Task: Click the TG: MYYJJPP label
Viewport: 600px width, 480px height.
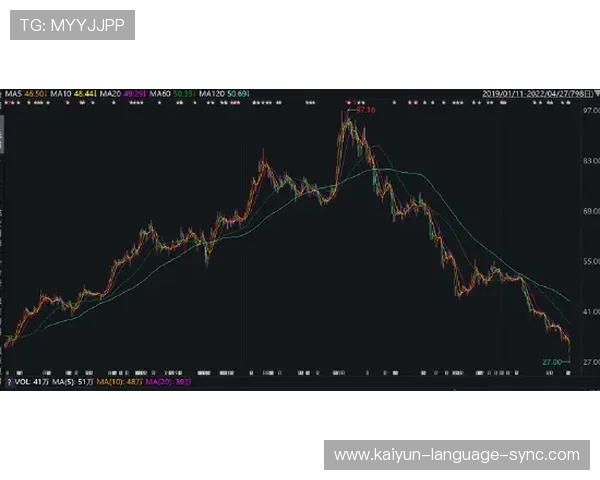Action: coord(72,25)
